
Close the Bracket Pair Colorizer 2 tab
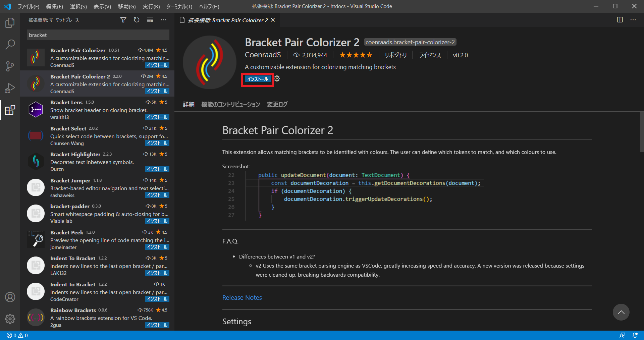(273, 20)
